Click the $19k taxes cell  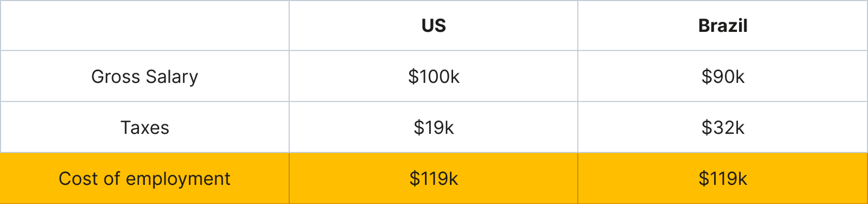point(433,127)
